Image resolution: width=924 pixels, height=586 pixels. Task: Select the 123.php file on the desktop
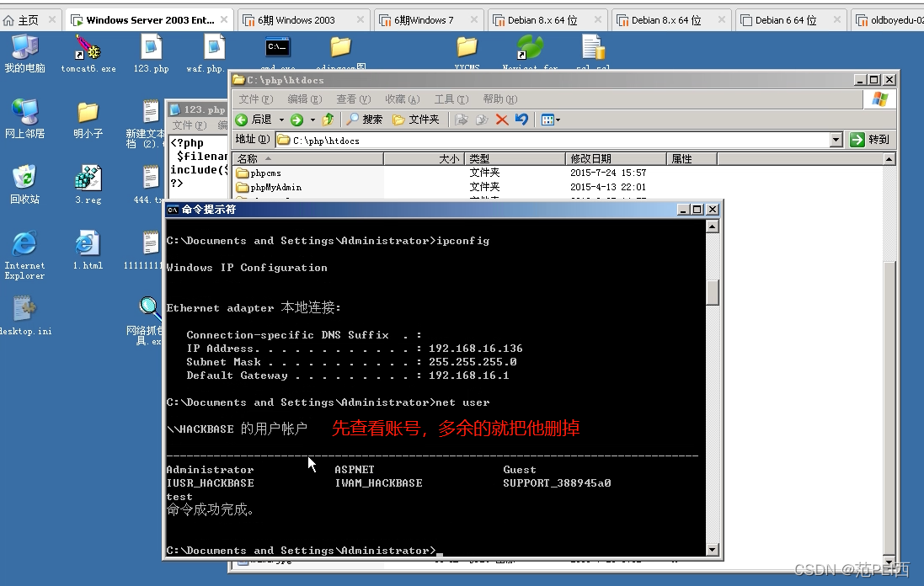(151, 53)
